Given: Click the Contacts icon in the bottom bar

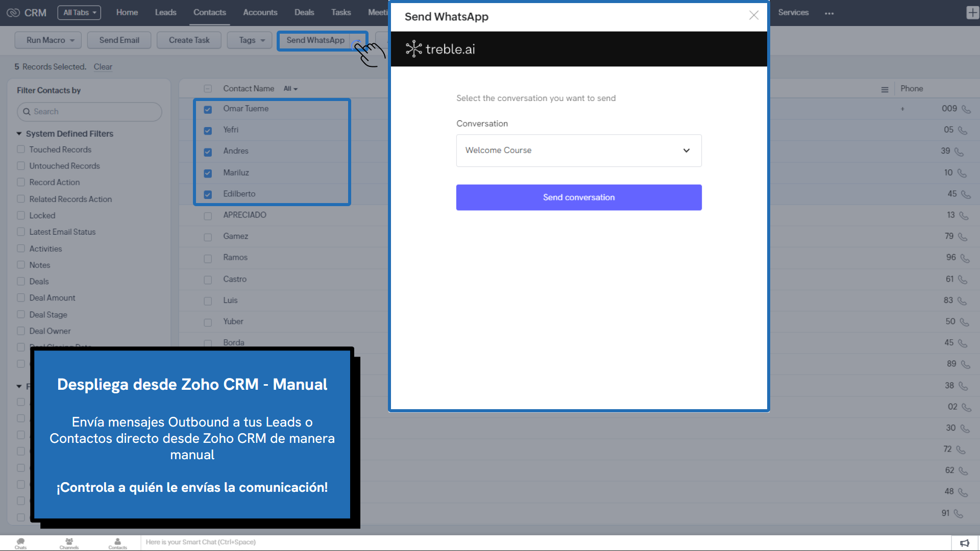Looking at the screenshot, I should pyautogui.click(x=117, y=543).
